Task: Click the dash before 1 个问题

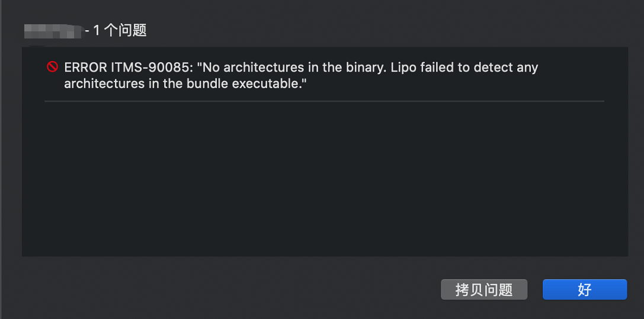Action: (x=88, y=31)
